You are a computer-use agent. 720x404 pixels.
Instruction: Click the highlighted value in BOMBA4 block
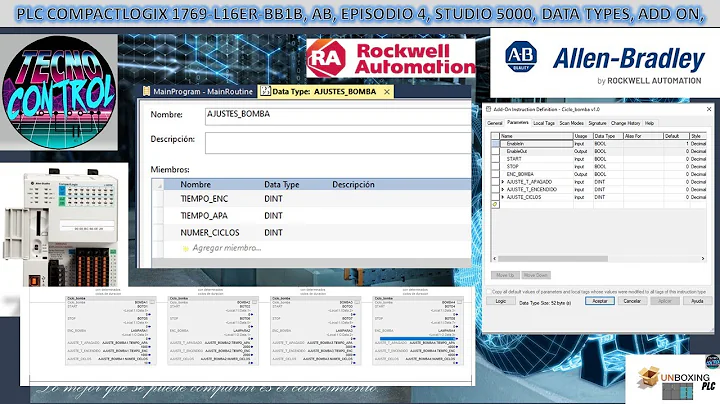point(416,339)
